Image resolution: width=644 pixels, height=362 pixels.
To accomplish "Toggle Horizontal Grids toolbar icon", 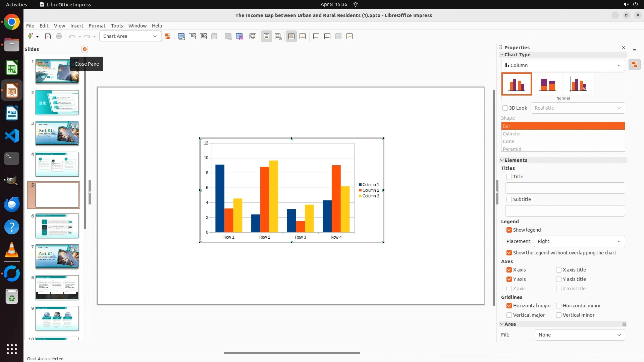I will [291, 36].
